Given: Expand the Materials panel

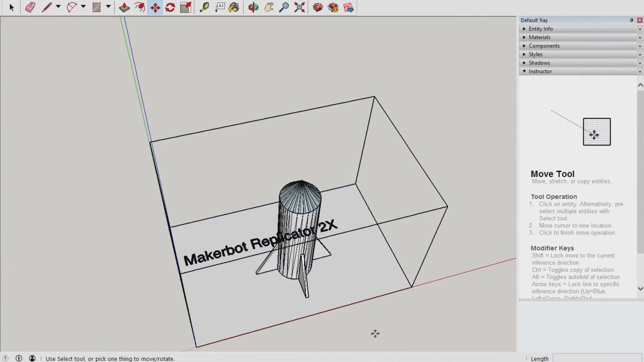Looking at the screenshot, I should [x=539, y=37].
